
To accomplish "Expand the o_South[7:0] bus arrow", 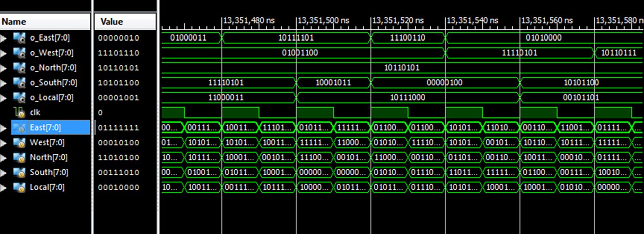I will point(4,83).
